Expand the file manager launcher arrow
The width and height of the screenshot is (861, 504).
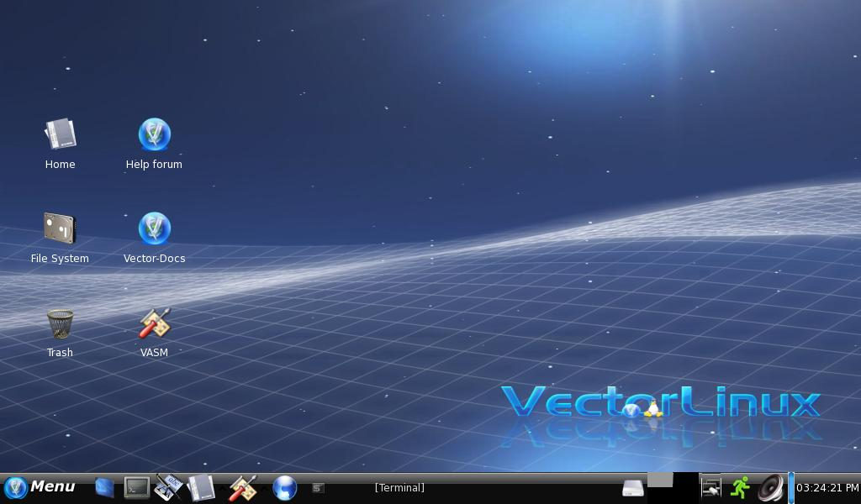point(222,487)
